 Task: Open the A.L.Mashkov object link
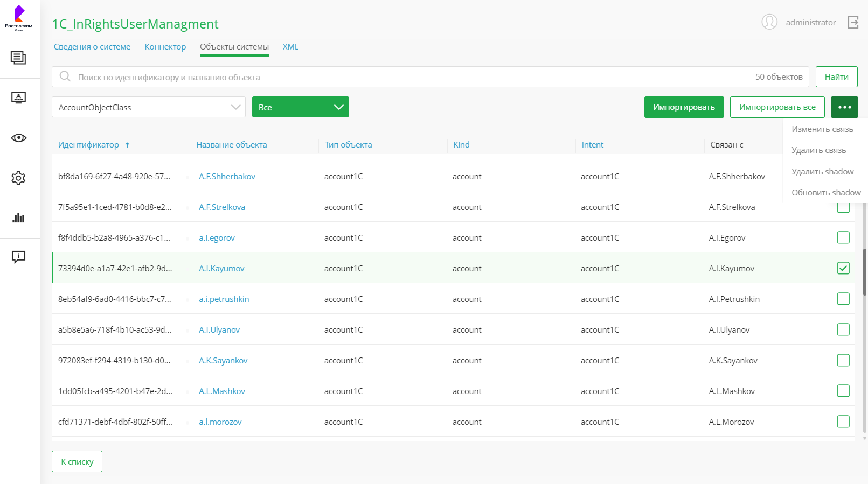tap(222, 391)
